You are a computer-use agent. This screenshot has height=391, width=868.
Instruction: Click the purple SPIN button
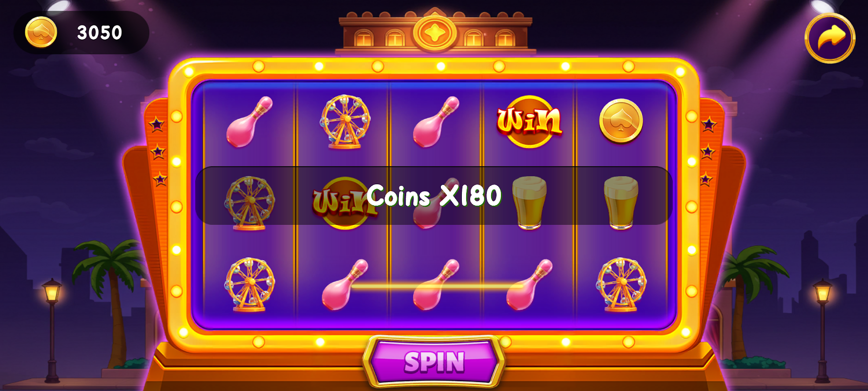[x=434, y=362]
